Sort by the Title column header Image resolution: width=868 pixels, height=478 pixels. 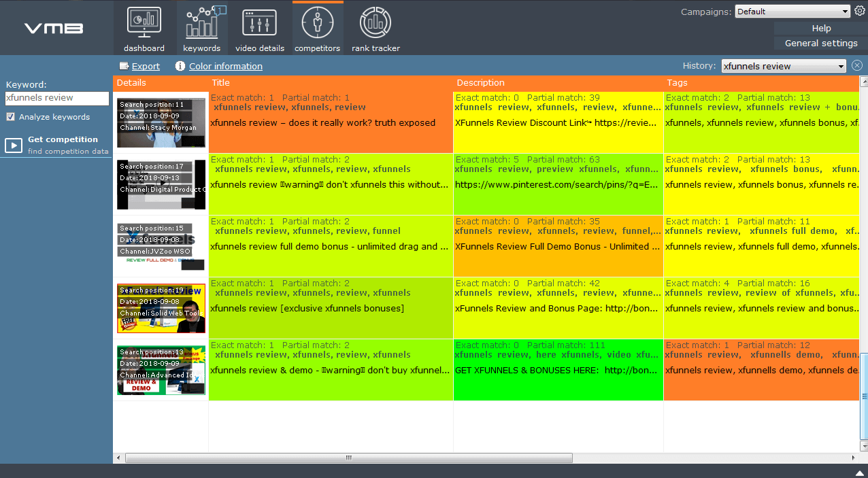tap(331, 83)
